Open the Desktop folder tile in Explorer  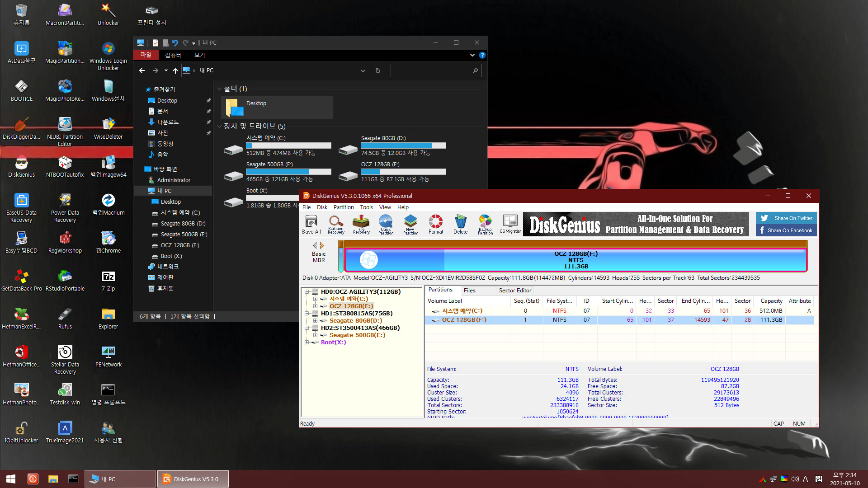pyautogui.click(x=277, y=108)
